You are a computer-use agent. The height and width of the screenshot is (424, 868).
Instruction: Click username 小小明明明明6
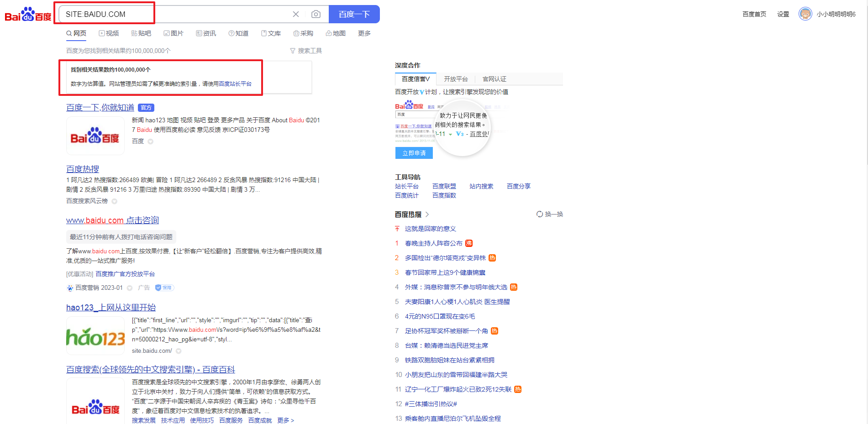tap(836, 14)
